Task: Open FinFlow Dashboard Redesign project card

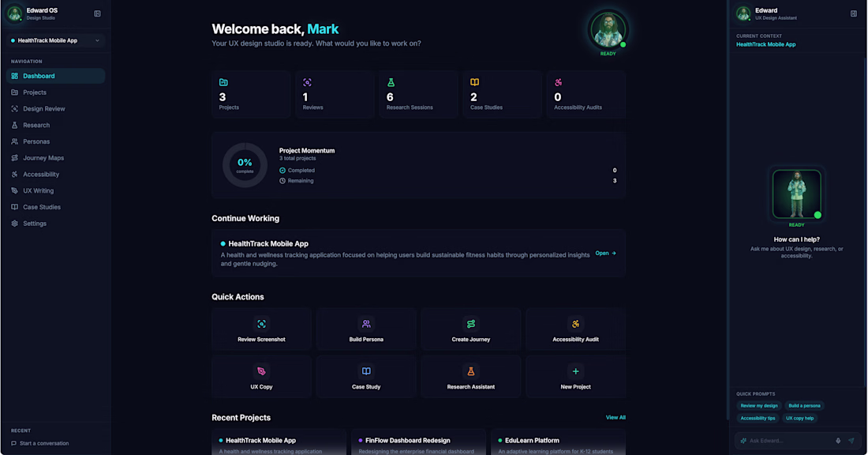Action: 418,442
